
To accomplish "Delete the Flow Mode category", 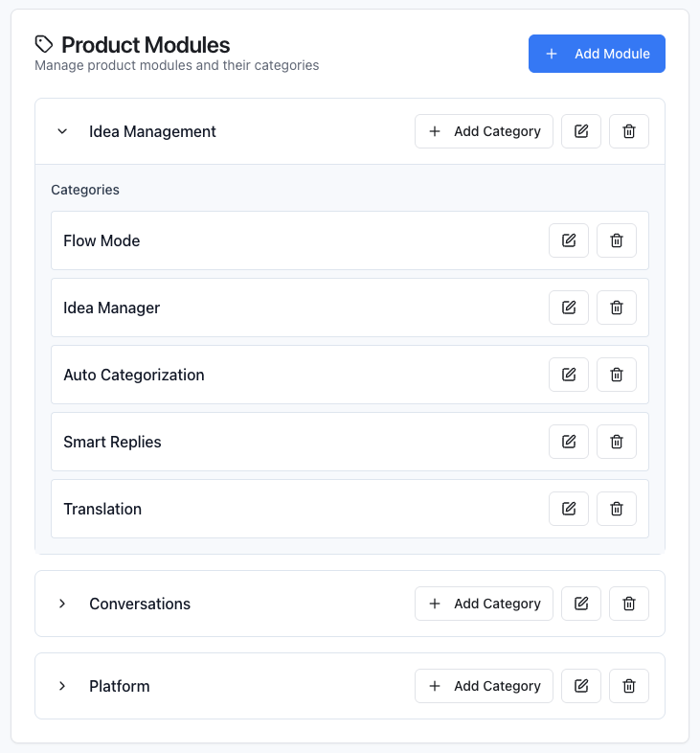I will tap(617, 240).
